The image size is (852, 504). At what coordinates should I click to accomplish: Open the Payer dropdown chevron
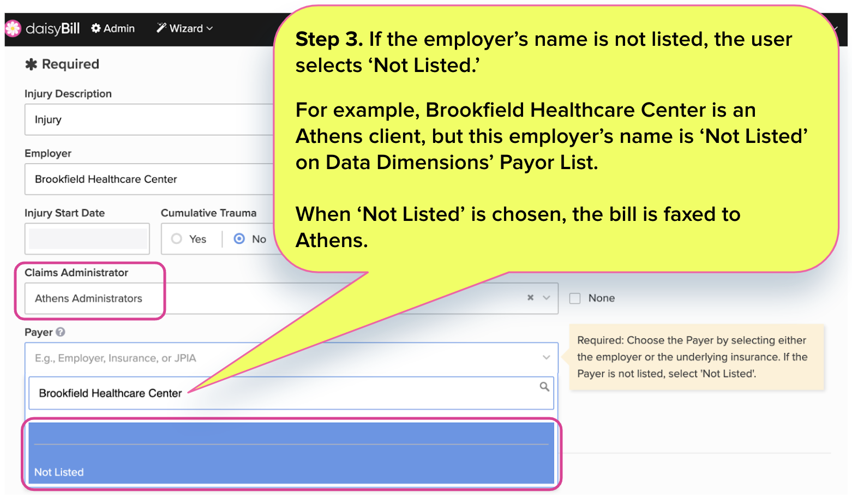coord(546,358)
